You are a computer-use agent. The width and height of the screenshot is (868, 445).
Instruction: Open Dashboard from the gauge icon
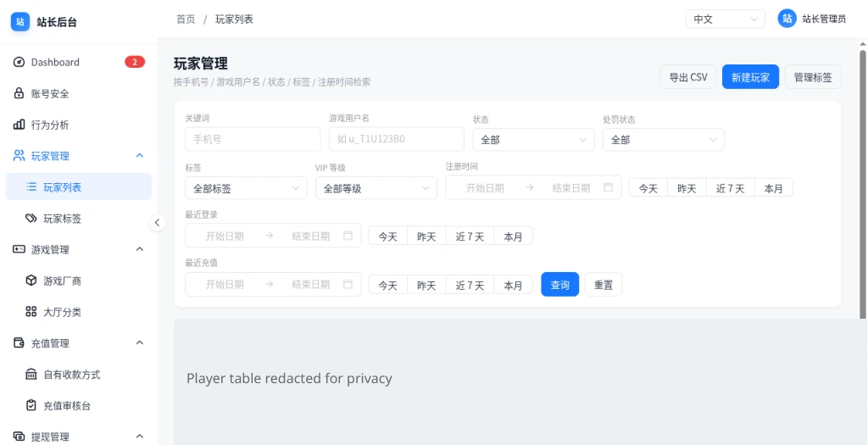(x=19, y=62)
